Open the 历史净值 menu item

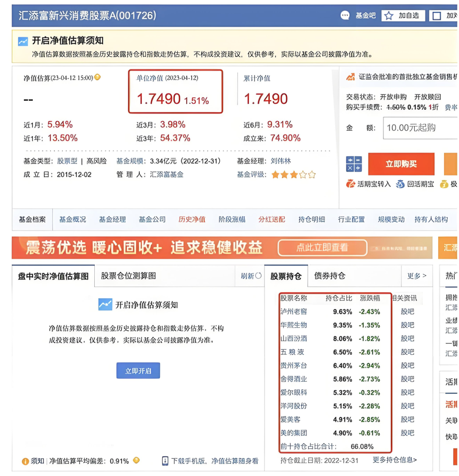(192, 219)
